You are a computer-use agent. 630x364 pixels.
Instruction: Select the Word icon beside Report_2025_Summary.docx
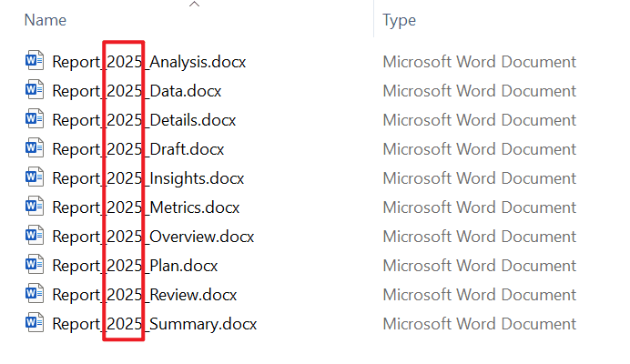click(35, 323)
